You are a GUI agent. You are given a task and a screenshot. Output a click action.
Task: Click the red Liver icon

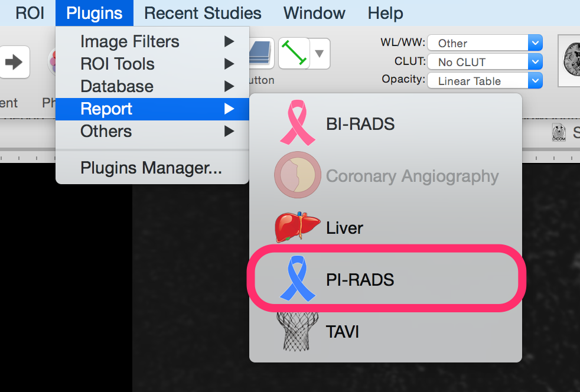(x=298, y=227)
